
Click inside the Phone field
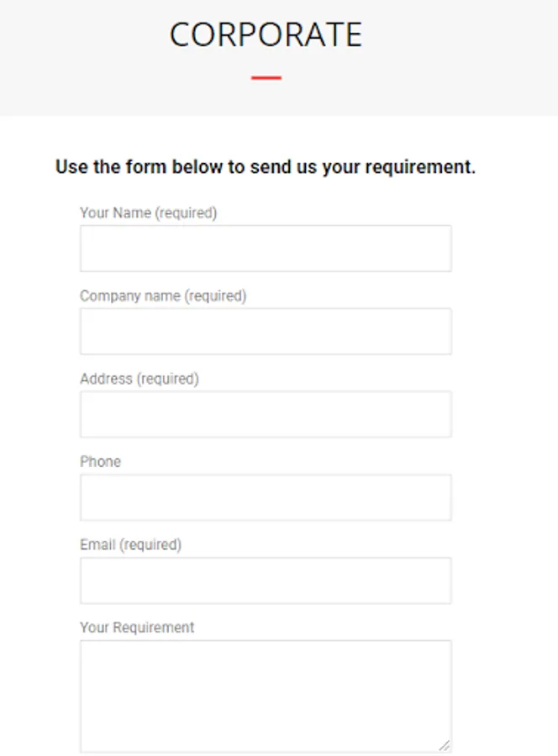pyautogui.click(x=266, y=497)
